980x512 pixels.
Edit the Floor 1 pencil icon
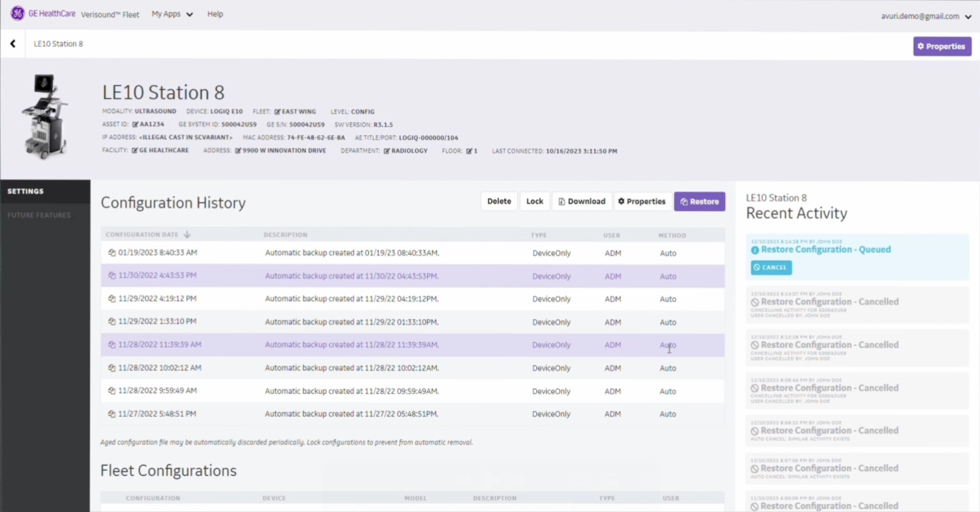[469, 151]
